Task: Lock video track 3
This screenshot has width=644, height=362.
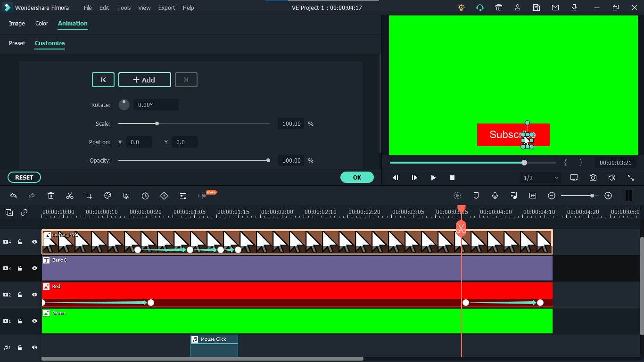Action: (20, 268)
